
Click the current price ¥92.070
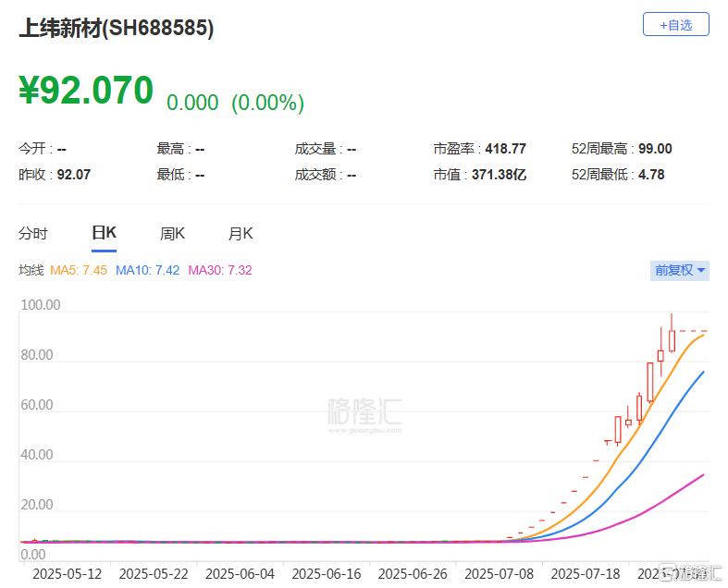(86, 90)
